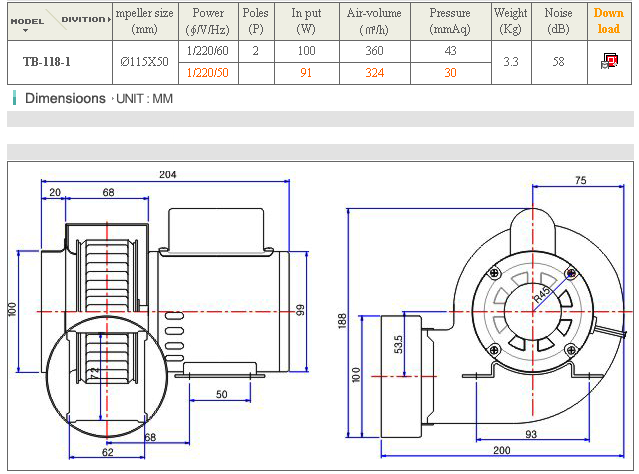The width and height of the screenshot is (639, 474).
Task: Click the Noise (dB) column header
Action: click(x=559, y=21)
